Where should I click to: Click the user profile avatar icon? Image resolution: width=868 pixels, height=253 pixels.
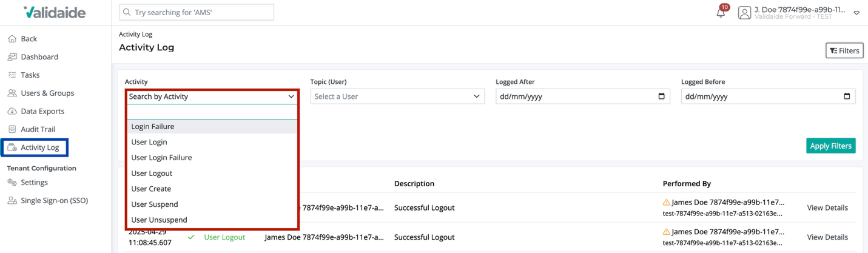click(744, 12)
